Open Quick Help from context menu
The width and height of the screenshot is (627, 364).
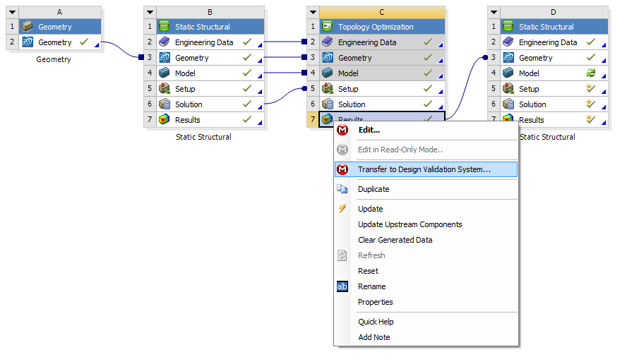click(426, 322)
